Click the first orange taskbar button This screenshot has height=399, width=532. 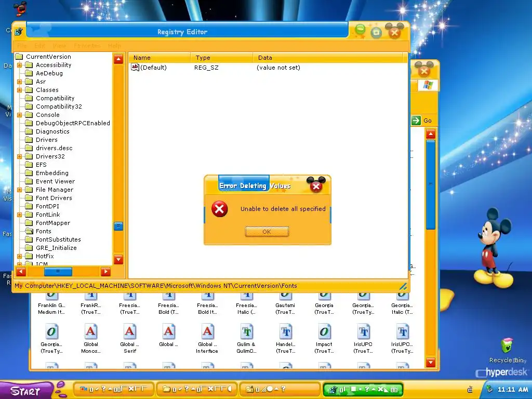click(114, 390)
